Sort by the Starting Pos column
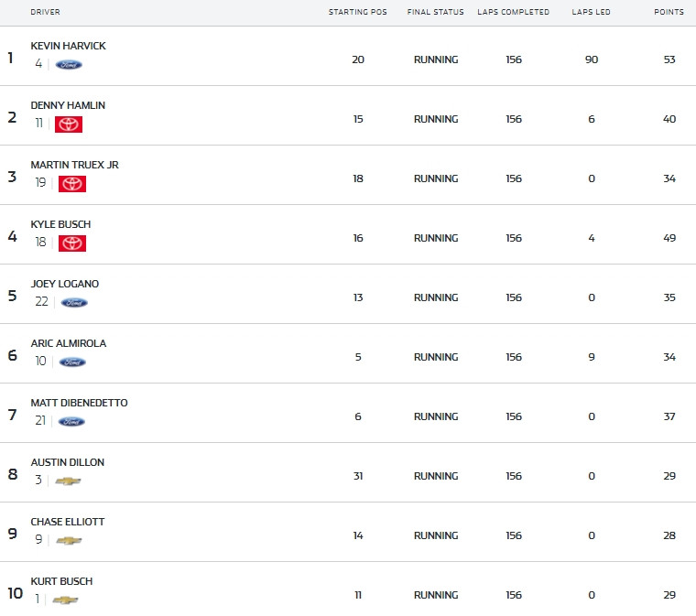The height and width of the screenshot is (616, 696). [x=358, y=12]
